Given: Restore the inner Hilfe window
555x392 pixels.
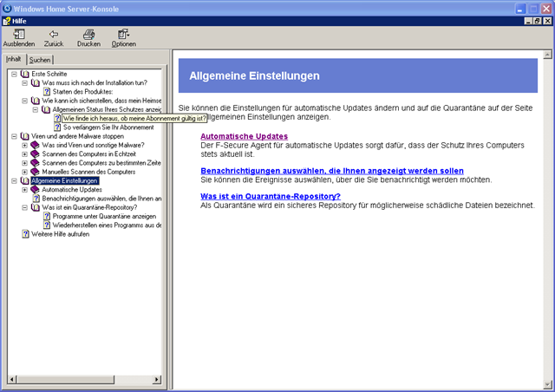Looking at the screenshot, I should click(x=537, y=21).
